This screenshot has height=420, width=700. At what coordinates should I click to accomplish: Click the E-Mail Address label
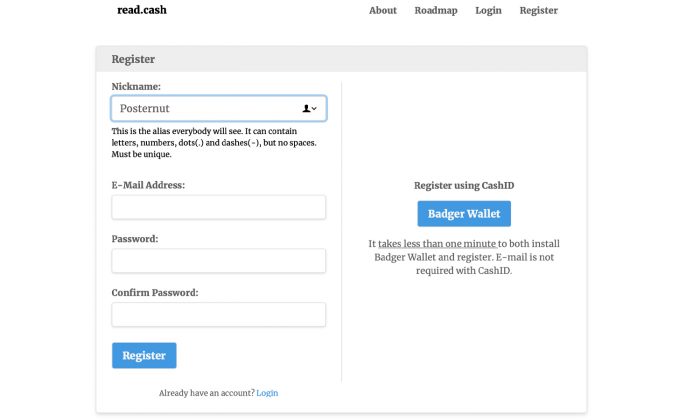tap(148, 185)
